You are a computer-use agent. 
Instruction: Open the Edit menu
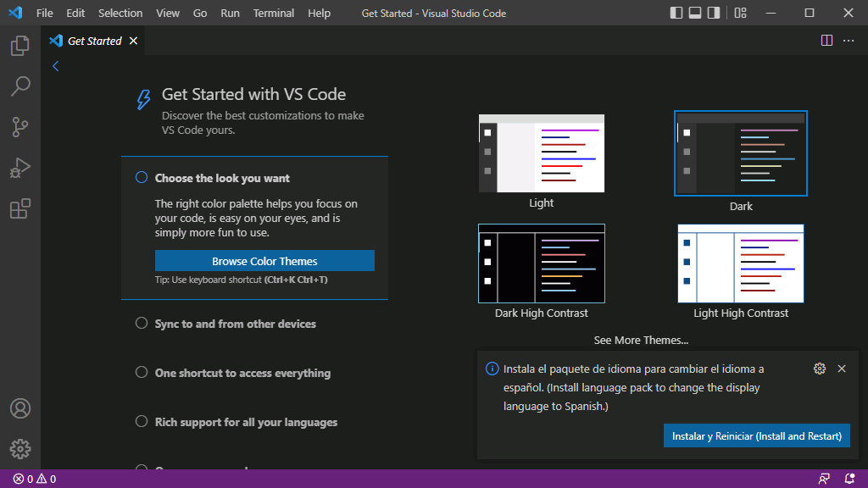tap(75, 13)
